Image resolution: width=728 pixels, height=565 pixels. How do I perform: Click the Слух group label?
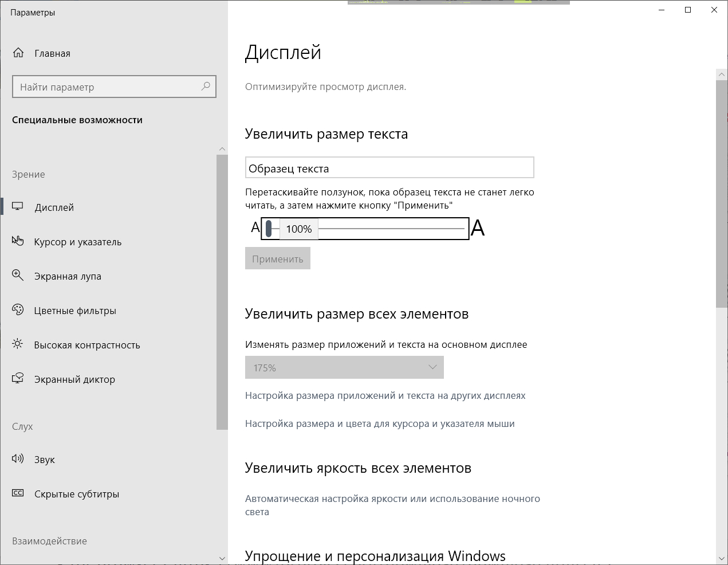click(x=22, y=426)
